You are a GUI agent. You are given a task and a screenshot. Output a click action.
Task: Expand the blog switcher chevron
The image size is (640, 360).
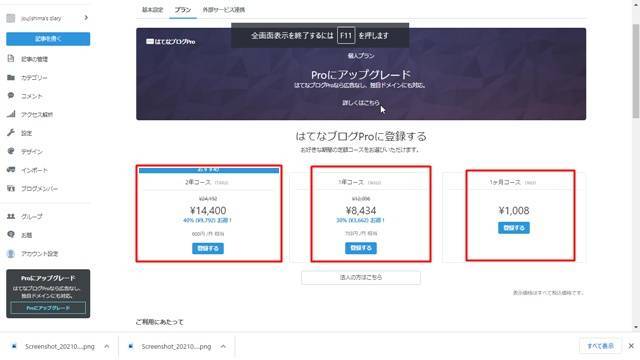tap(86, 18)
